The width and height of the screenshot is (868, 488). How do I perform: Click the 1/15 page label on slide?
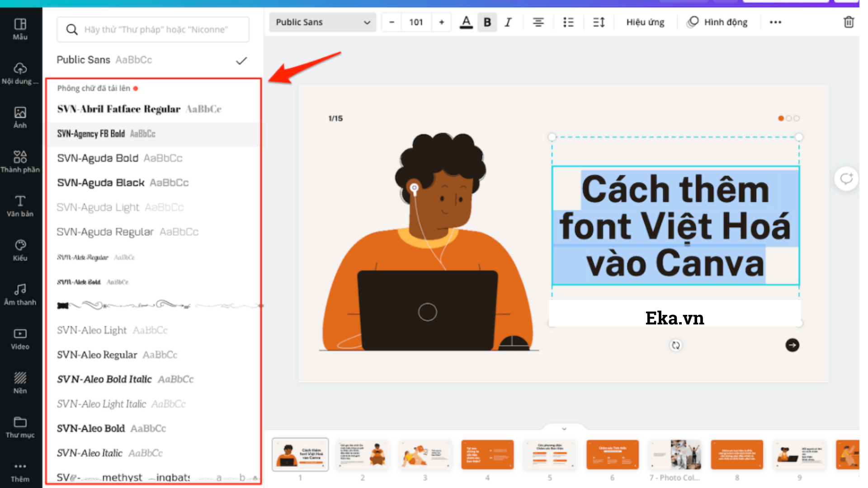click(x=335, y=118)
